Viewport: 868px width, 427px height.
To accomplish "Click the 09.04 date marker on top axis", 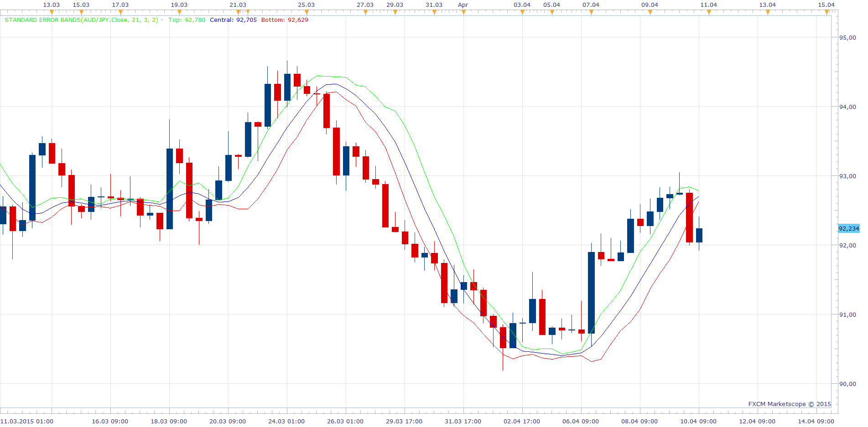I will (650, 5).
